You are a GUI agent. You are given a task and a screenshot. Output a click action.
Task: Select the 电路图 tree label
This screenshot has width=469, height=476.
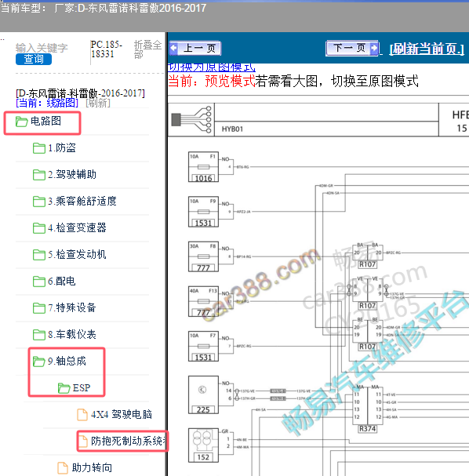click(x=45, y=121)
